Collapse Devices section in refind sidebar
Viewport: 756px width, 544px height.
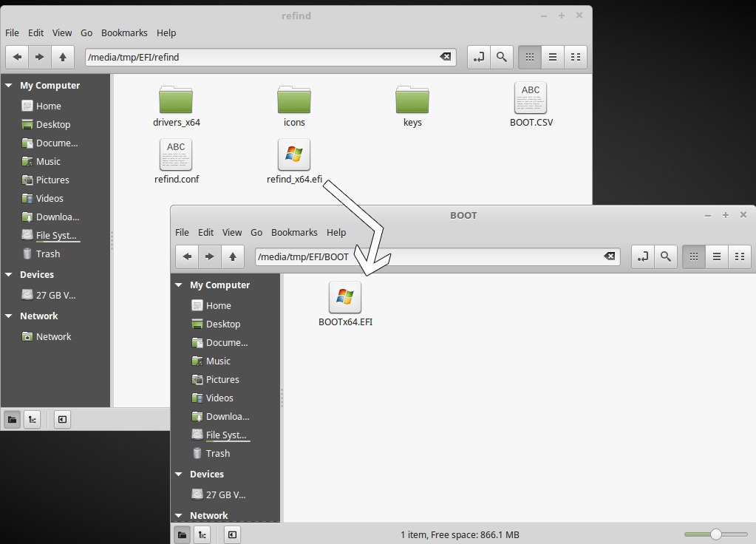click(9, 274)
